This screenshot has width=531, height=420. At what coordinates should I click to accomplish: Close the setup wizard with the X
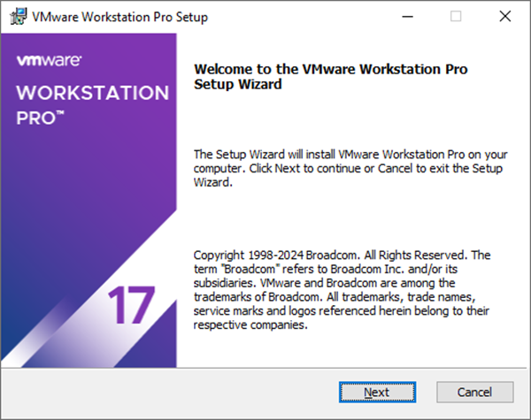coord(504,16)
